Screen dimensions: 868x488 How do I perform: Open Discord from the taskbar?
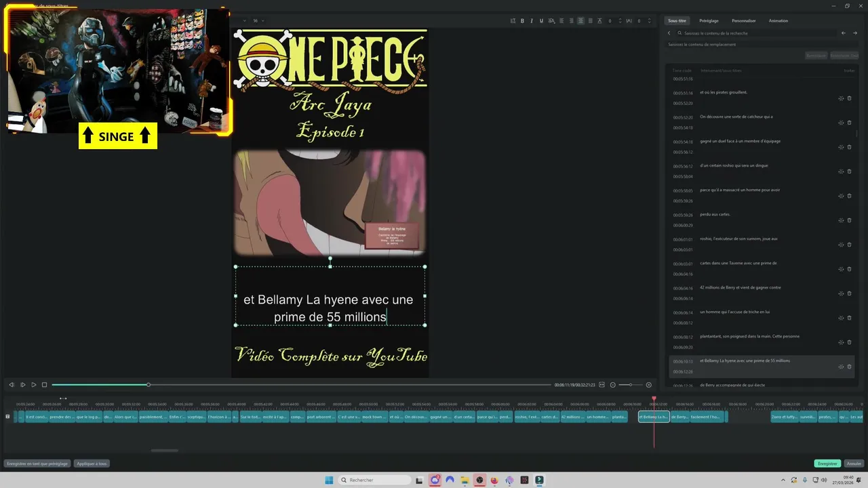[x=435, y=480]
